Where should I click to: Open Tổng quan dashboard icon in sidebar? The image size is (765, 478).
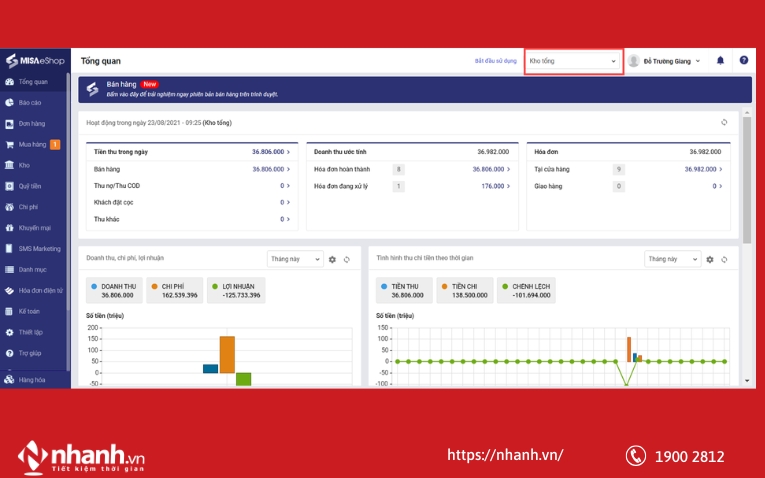pyautogui.click(x=9, y=82)
